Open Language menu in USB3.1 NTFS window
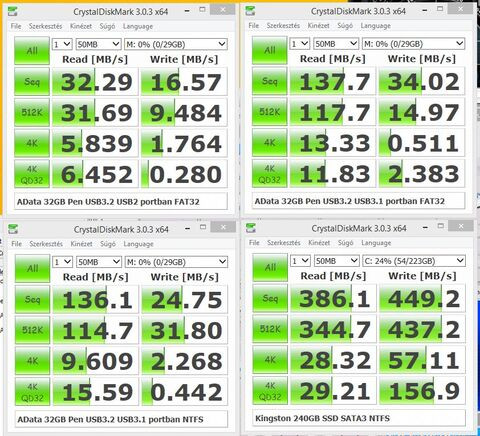Screen dimensions: 480x436 point(138,244)
